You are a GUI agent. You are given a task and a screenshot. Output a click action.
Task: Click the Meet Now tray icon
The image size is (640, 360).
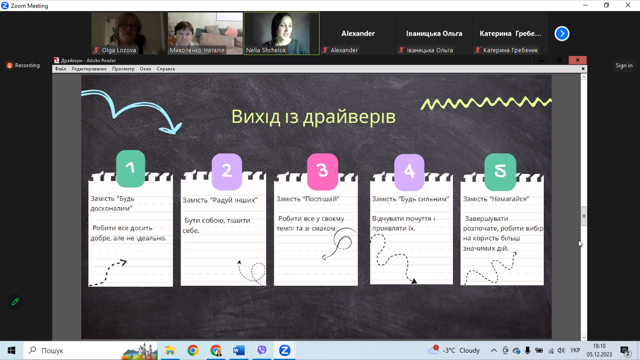(x=505, y=350)
